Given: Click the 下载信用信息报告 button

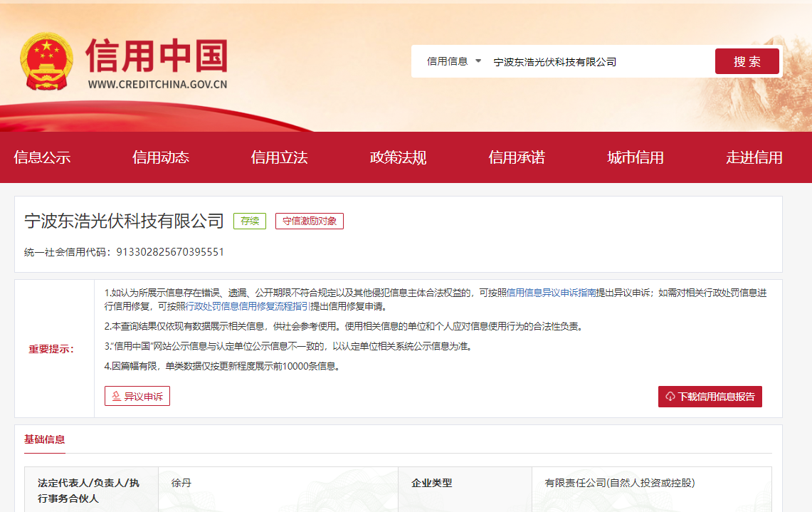Looking at the screenshot, I should pyautogui.click(x=710, y=397).
